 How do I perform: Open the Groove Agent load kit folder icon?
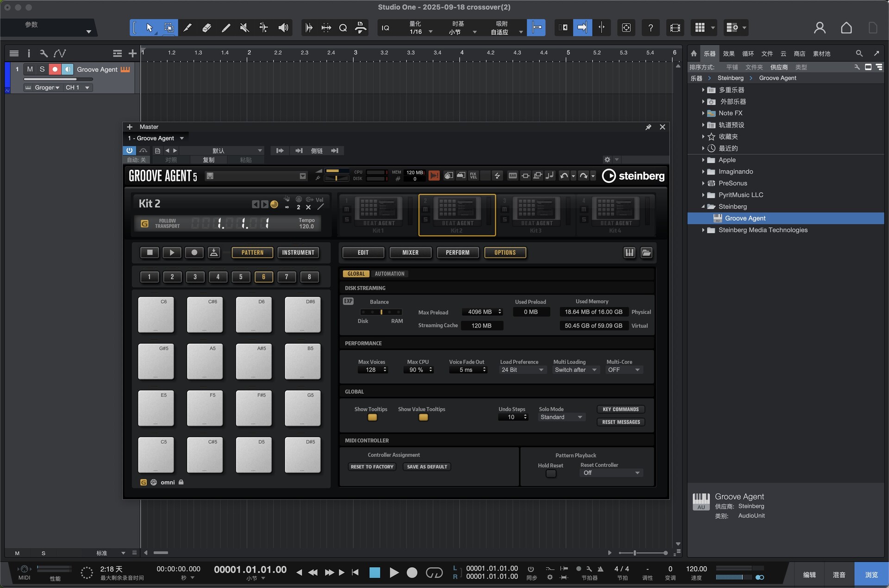(x=646, y=253)
